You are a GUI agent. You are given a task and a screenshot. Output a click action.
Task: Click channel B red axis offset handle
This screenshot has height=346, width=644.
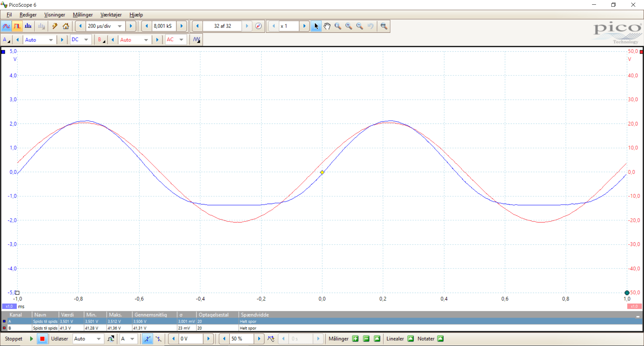coord(641,52)
